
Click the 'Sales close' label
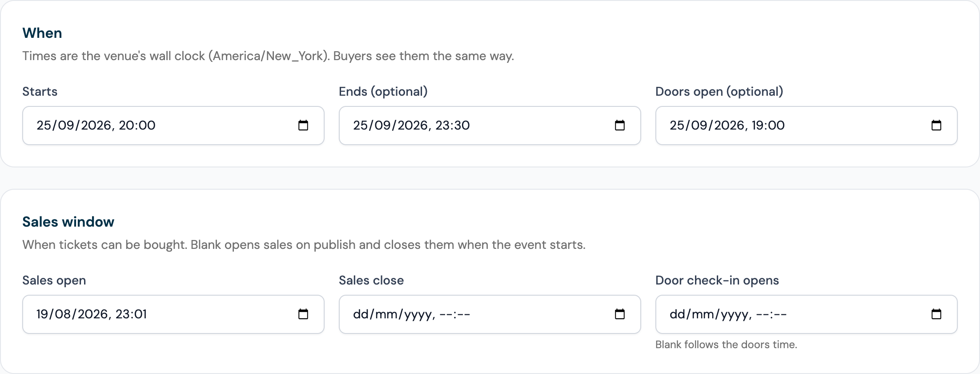[x=371, y=280]
